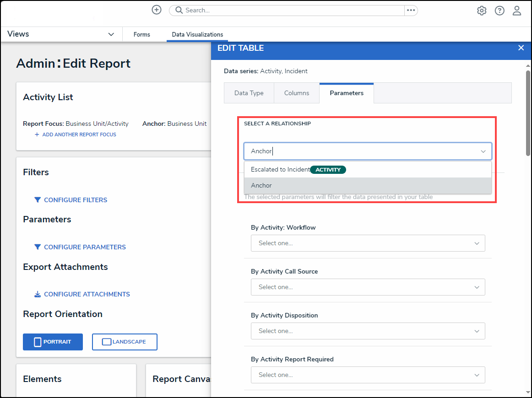532x398 pixels.
Task: Open the settings gear icon
Action: pos(482,11)
